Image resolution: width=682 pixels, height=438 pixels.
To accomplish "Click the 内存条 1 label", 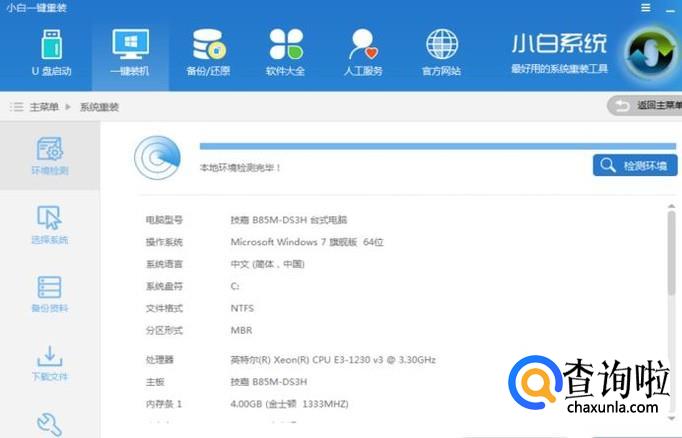I will [x=164, y=405].
